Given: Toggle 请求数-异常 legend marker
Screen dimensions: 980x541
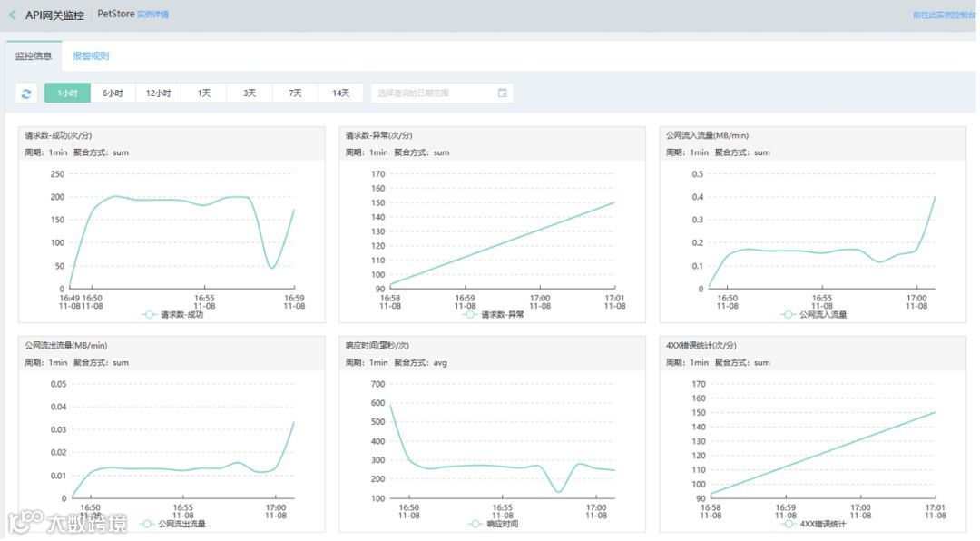Looking at the screenshot, I should point(469,315).
